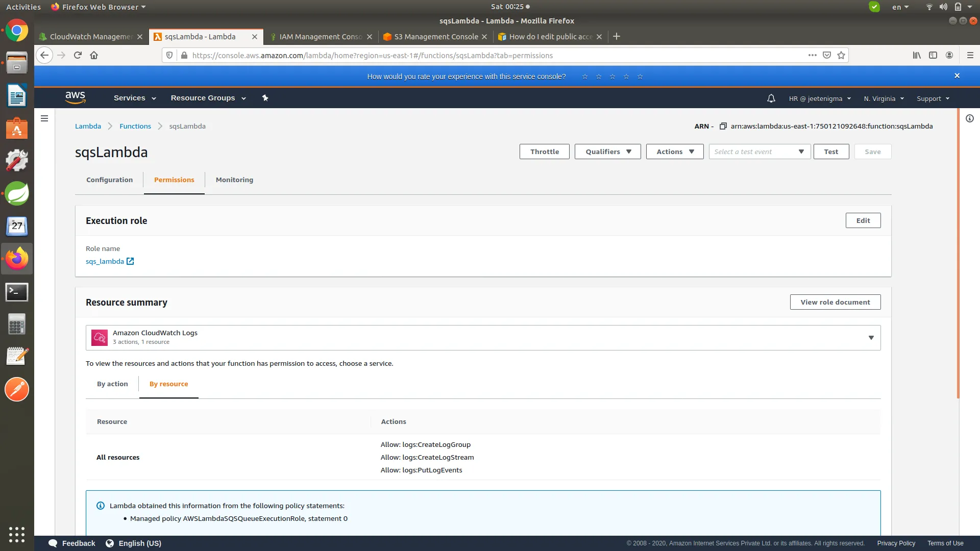Copy the function ARN icon
Image resolution: width=980 pixels, height=551 pixels.
(x=723, y=126)
